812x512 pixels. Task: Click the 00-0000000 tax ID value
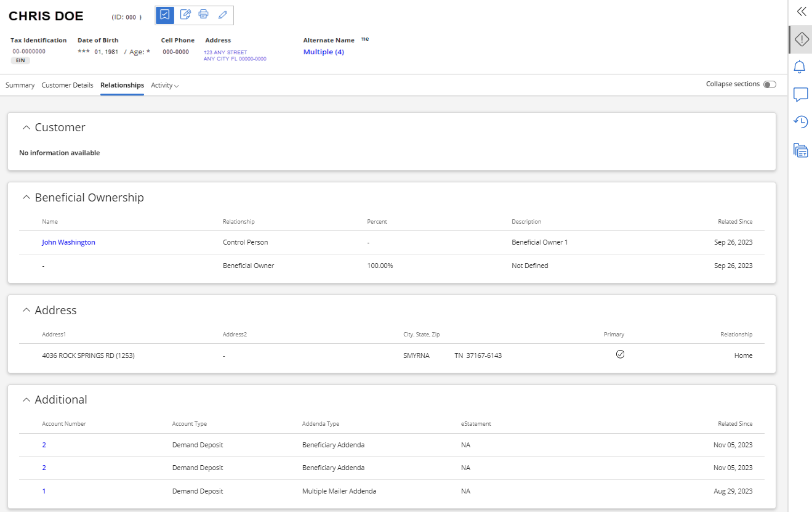tap(29, 52)
